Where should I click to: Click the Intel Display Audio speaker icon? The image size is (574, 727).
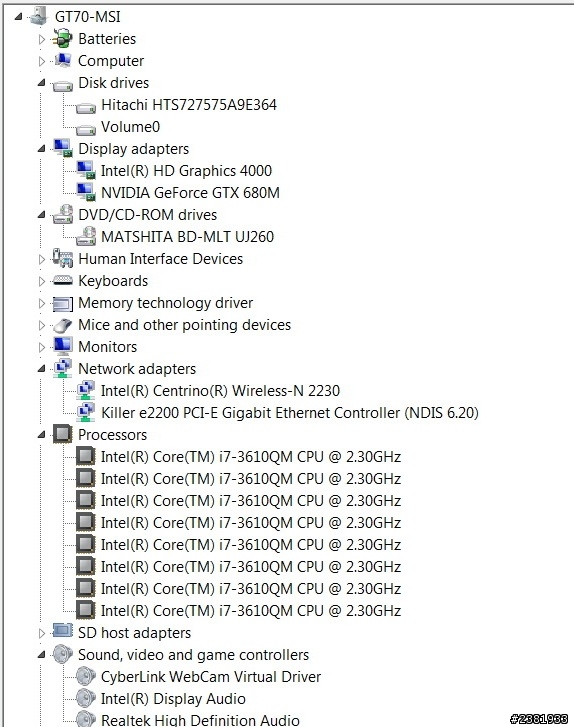[x=85, y=698]
